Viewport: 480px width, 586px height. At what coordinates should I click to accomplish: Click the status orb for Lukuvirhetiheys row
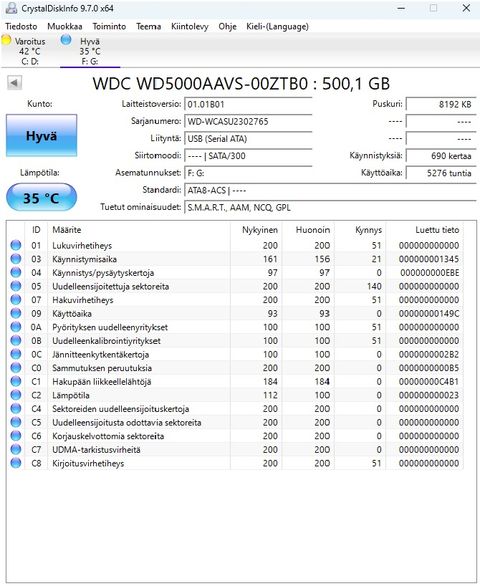point(16,245)
